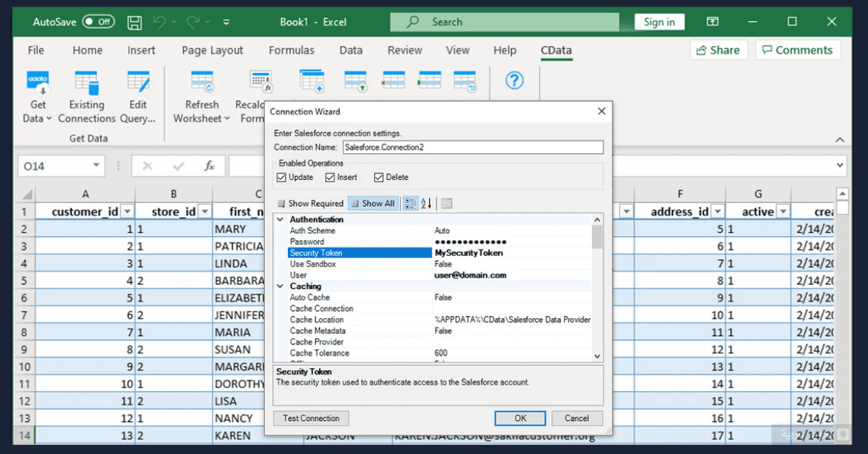The image size is (868, 454).
Task: Switch to the Data tab
Action: 351,50
